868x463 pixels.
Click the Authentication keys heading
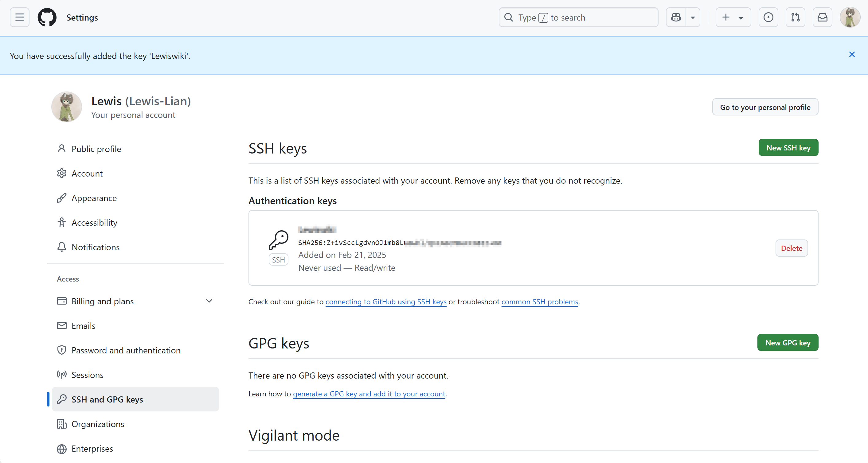292,201
